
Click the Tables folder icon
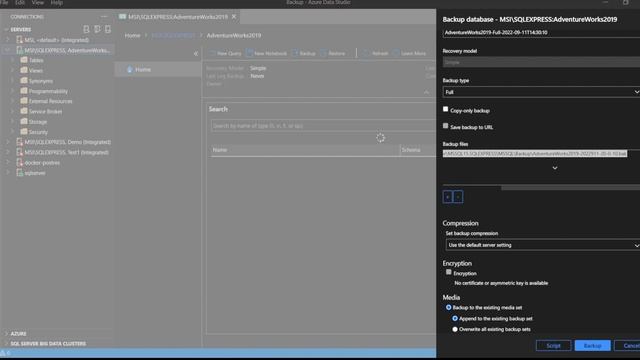[24, 60]
